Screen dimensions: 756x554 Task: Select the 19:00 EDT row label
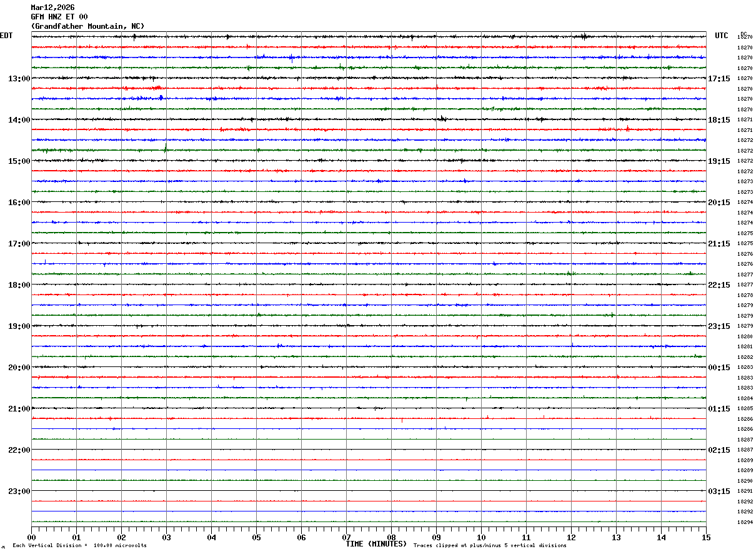(19, 326)
